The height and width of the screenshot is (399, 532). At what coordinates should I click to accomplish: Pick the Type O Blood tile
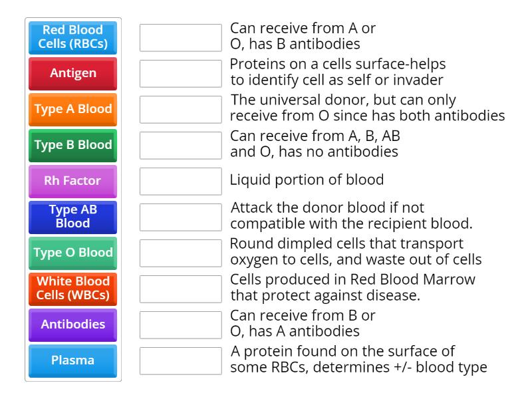[72, 253]
